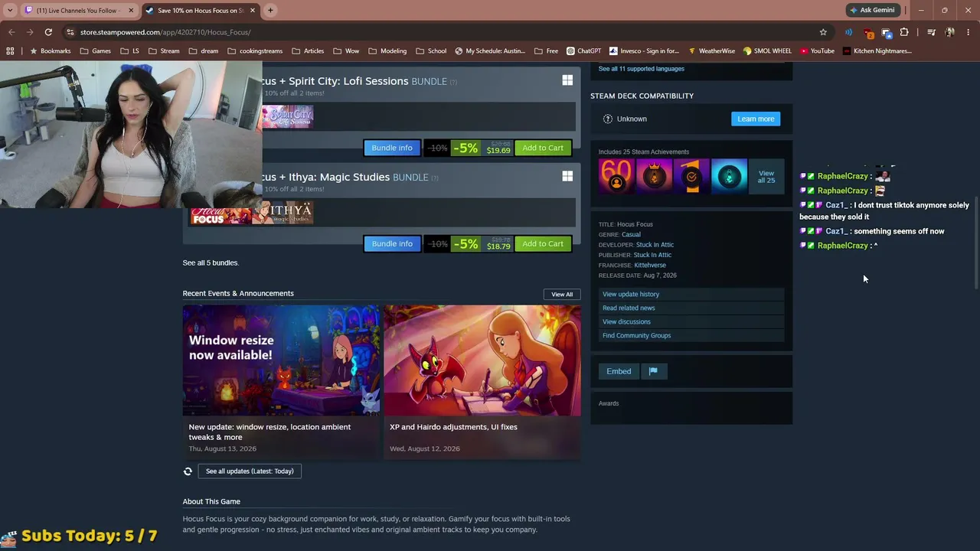The height and width of the screenshot is (551, 980).
Task: Click View All for events and announcements
Action: [562, 294]
